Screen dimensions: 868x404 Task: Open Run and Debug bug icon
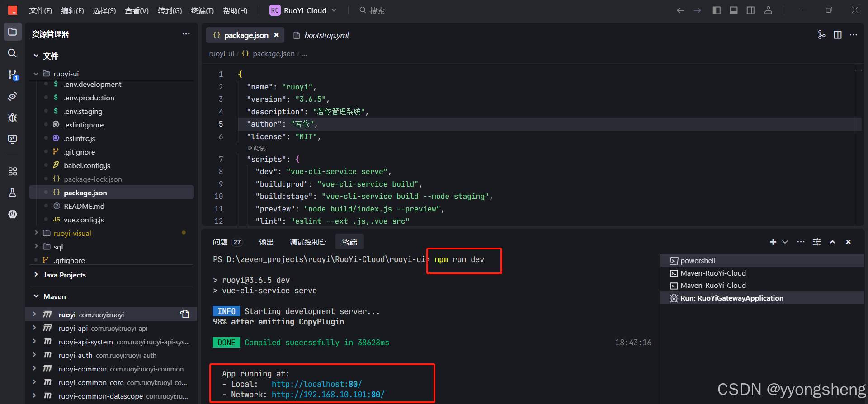pos(13,117)
